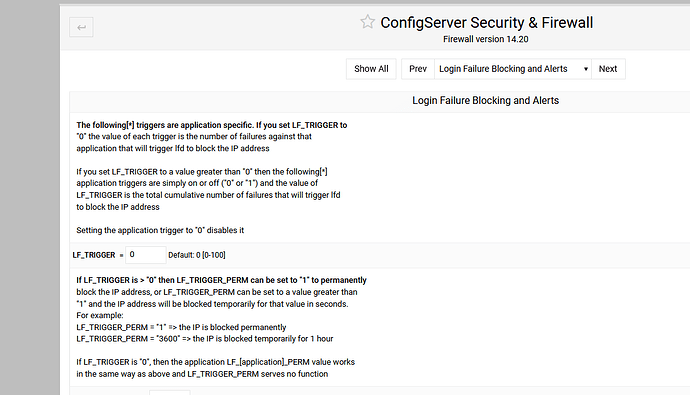This screenshot has width=690, height=395.
Task: Click the partially visible LF_TRIGGER_PERM input box
Action: tap(169, 392)
